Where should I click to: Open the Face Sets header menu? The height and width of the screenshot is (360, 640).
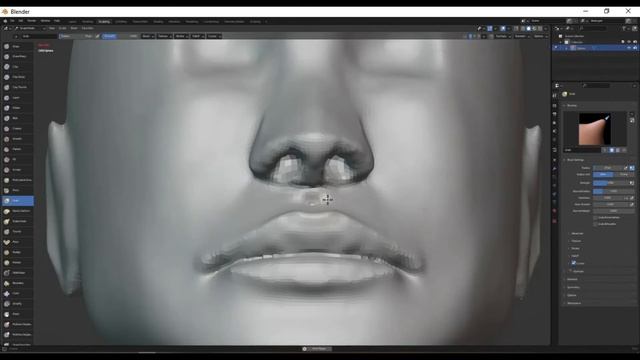pos(87,28)
